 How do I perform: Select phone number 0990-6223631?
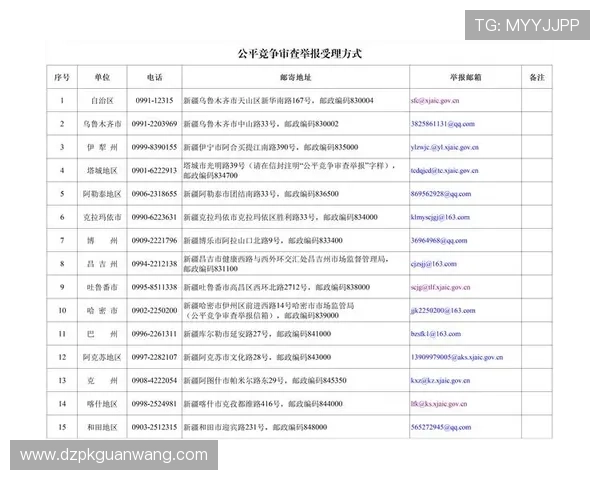point(155,217)
